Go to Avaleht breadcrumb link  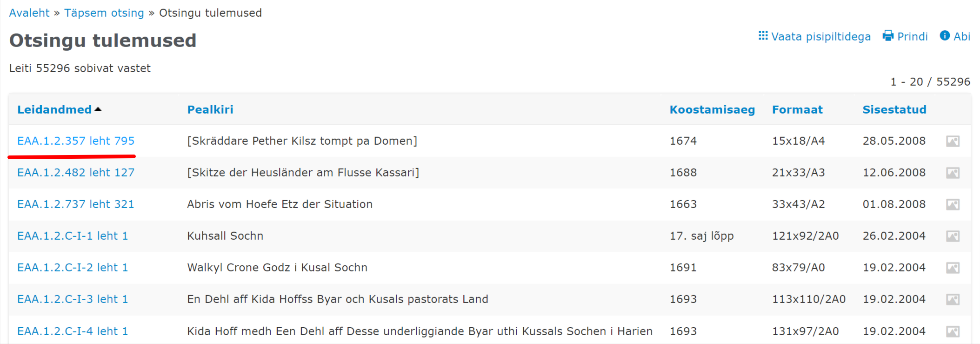(29, 13)
